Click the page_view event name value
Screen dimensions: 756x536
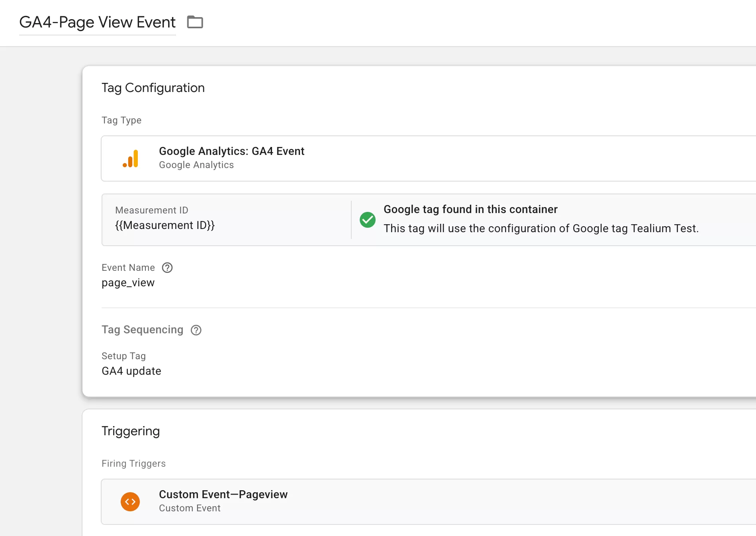coord(128,283)
